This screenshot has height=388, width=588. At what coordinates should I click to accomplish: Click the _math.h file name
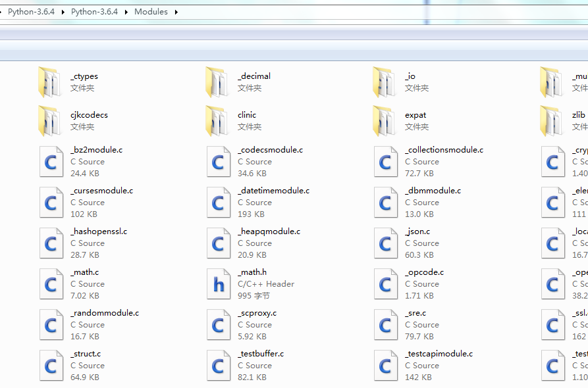(x=252, y=272)
